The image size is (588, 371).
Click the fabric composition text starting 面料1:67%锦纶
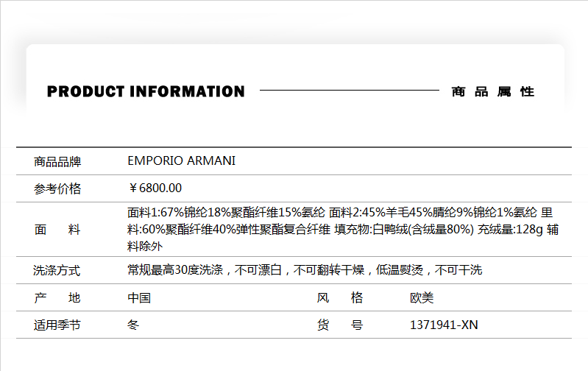click(x=343, y=229)
